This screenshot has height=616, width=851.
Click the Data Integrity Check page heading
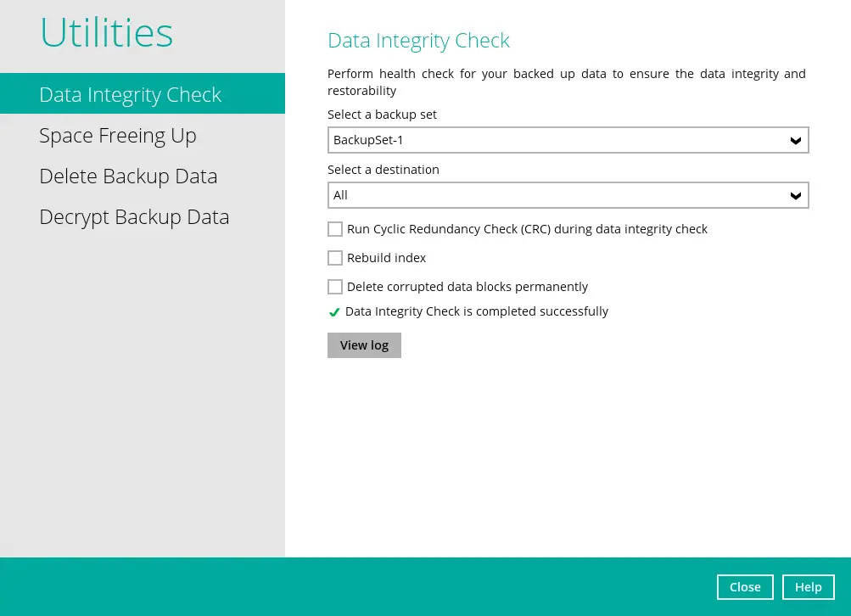click(x=418, y=41)
